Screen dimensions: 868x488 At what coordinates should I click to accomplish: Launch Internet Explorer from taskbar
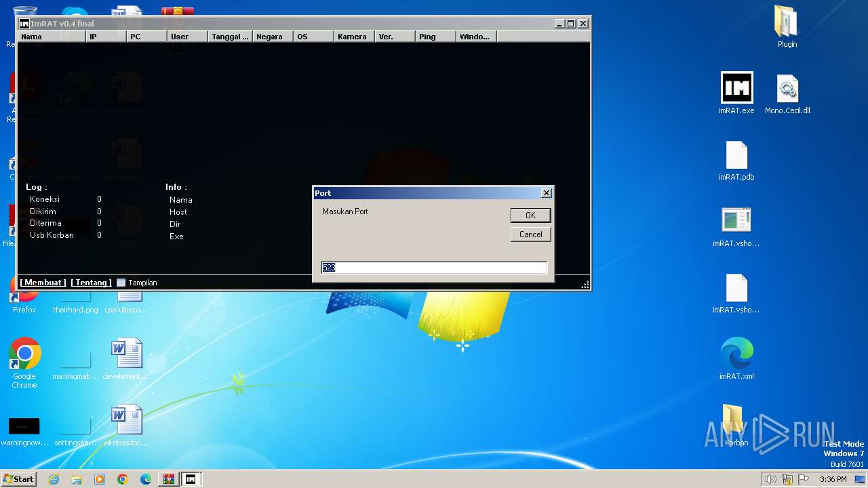(x=54, y=479)
